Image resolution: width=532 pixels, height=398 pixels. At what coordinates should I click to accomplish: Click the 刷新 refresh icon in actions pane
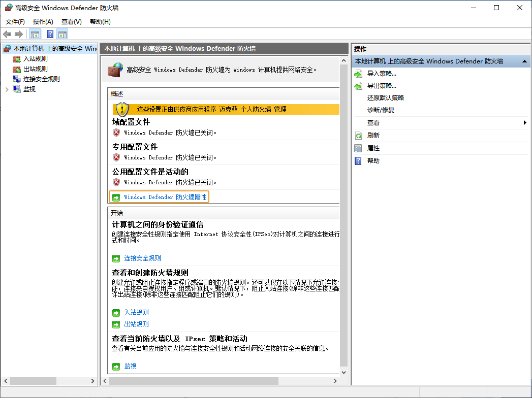357,135
